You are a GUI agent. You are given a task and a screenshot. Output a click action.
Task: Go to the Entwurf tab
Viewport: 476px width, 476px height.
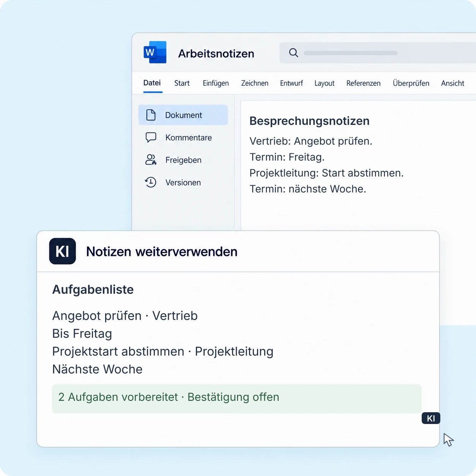pyautogui.click(x=292, y=83)
